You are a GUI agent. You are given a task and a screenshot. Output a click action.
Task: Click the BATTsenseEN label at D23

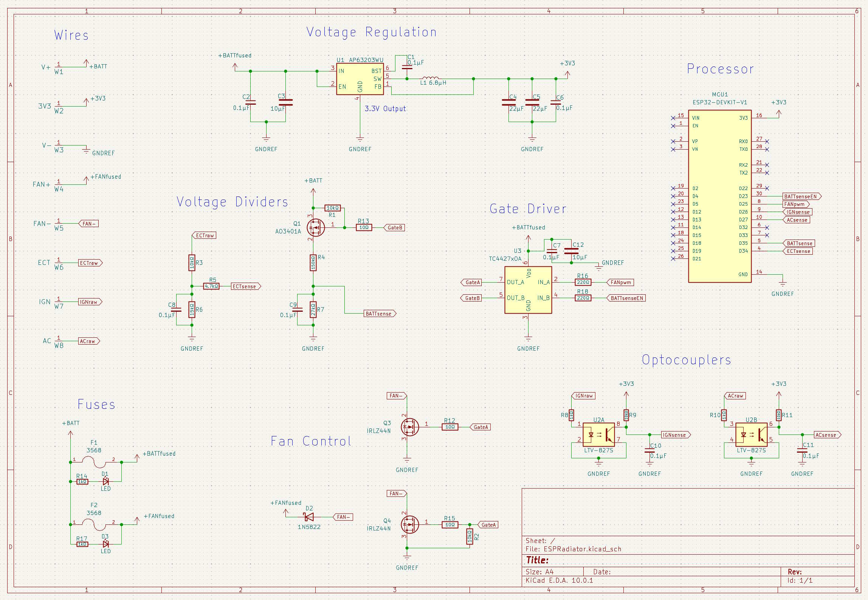802,196
